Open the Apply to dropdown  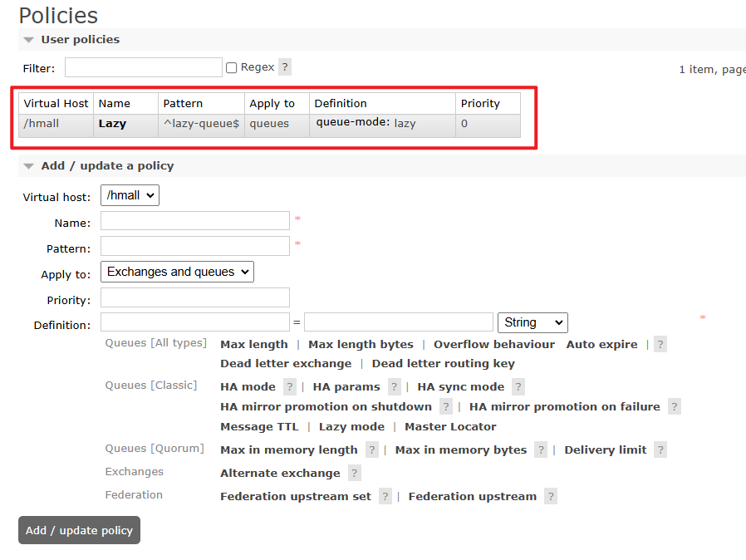pyautogui.click(x=177, y=272)
